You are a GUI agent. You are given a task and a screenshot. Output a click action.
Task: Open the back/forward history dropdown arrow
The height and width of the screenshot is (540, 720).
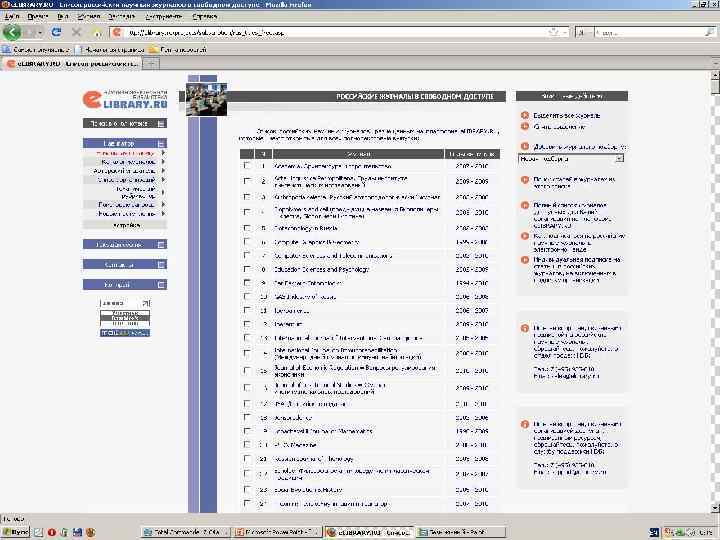click(x=40, y=32)
